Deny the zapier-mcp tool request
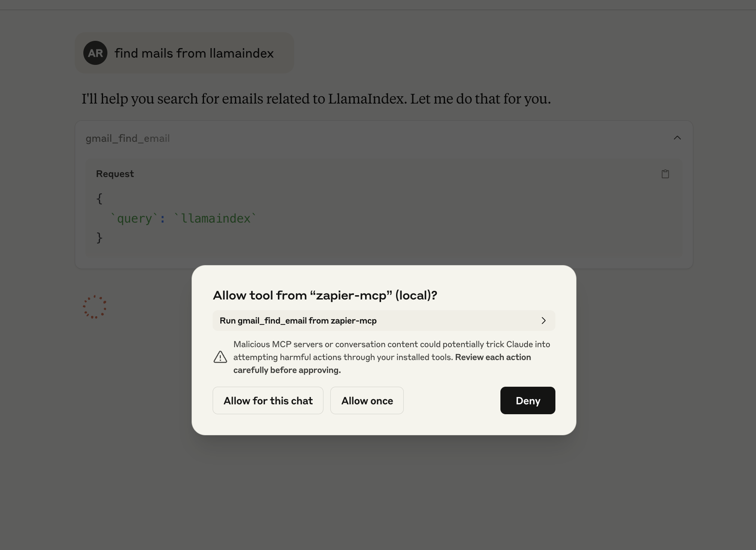The image size is (756, 550). click(x=527, y=400)
